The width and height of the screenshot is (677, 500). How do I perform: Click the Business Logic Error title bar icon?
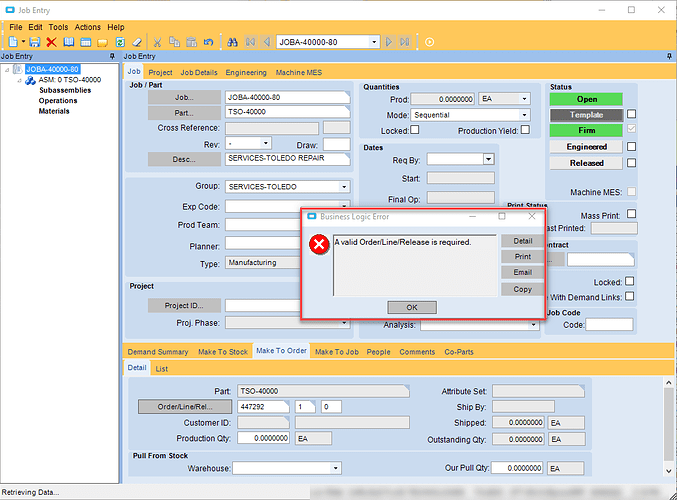311,216
